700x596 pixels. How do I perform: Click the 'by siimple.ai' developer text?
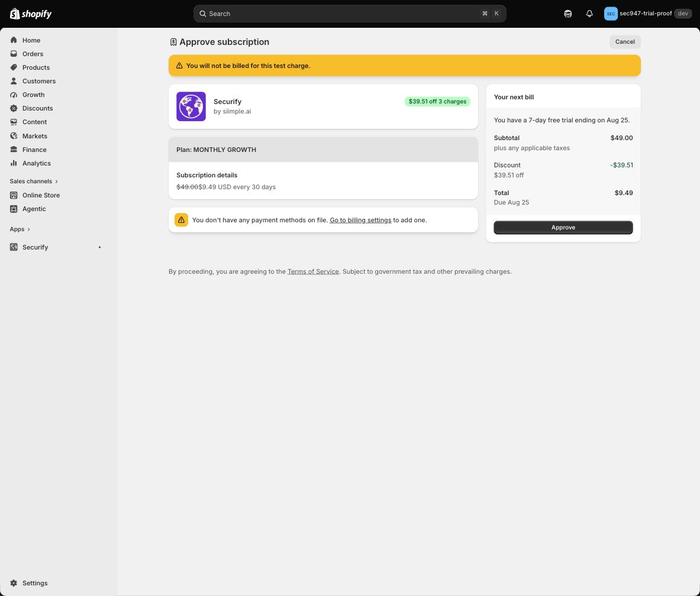pyautogui.click(x=232, y=112)
